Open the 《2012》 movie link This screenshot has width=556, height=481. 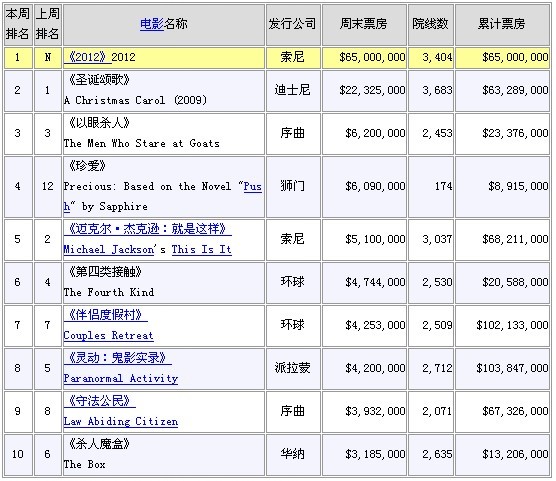click(87, 57)
